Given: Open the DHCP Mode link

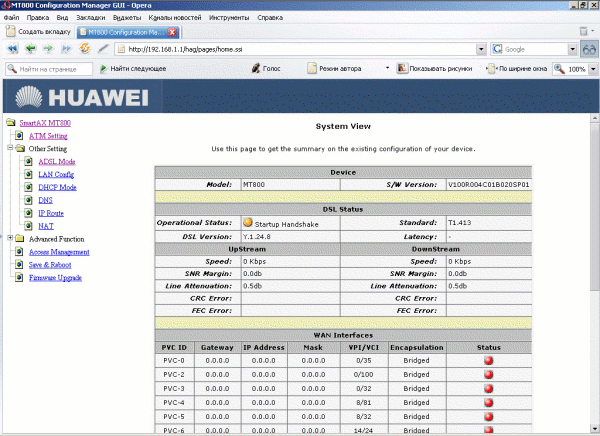Looking at the screenshot, I should click(x=57, y=188).
